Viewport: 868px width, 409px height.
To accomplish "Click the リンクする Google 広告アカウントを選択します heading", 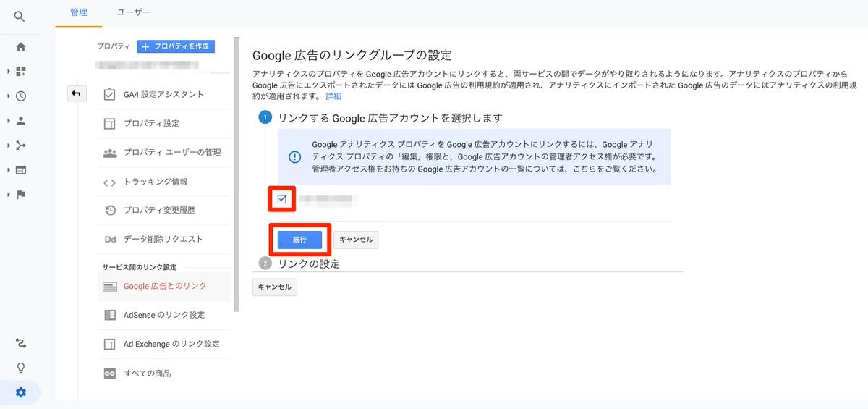I will pyautogui.click(x=390, y=118).
